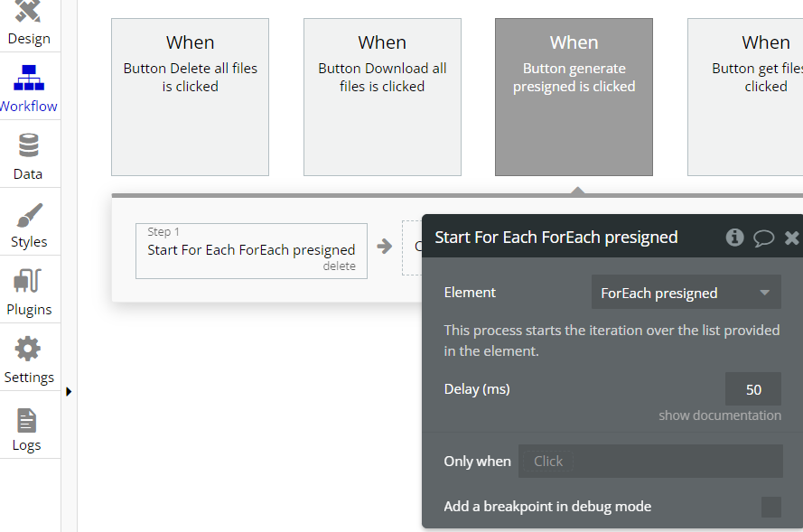The height and width of the screenshot is (532, 803).
Task: Open the Data database icon
Action: (29, 146)
